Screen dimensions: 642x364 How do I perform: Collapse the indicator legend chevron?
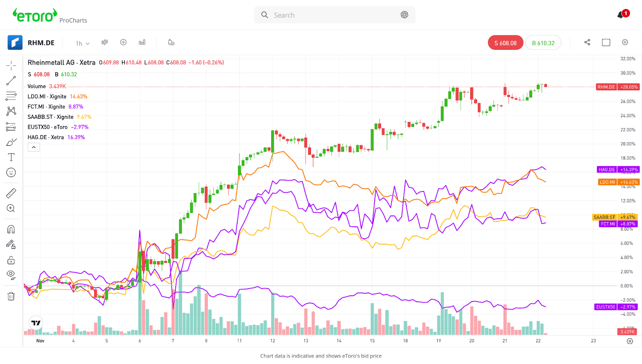(x=34, y=147)
